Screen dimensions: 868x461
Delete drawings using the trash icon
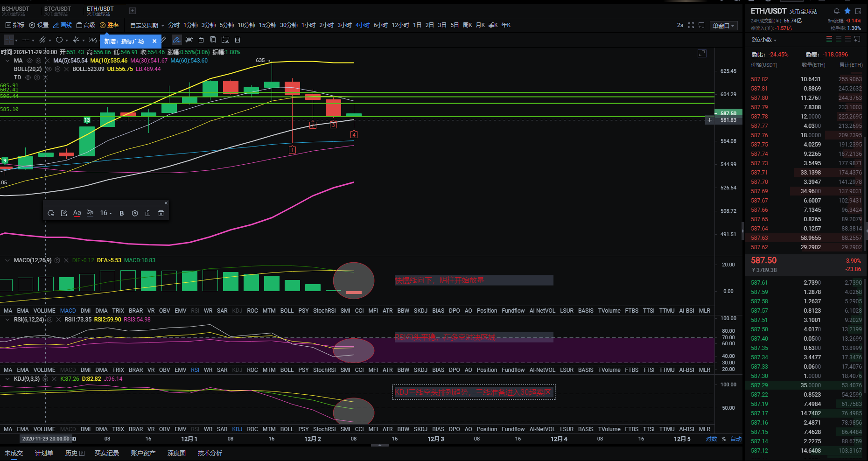pyautogui.click(x=238, y=40)
